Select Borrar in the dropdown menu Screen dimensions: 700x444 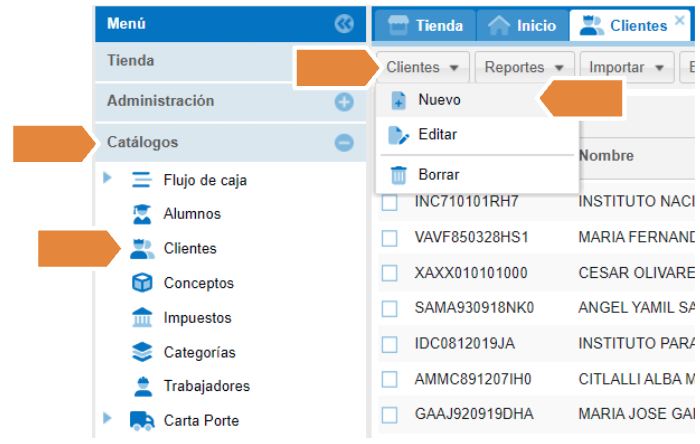coord(439,175)
